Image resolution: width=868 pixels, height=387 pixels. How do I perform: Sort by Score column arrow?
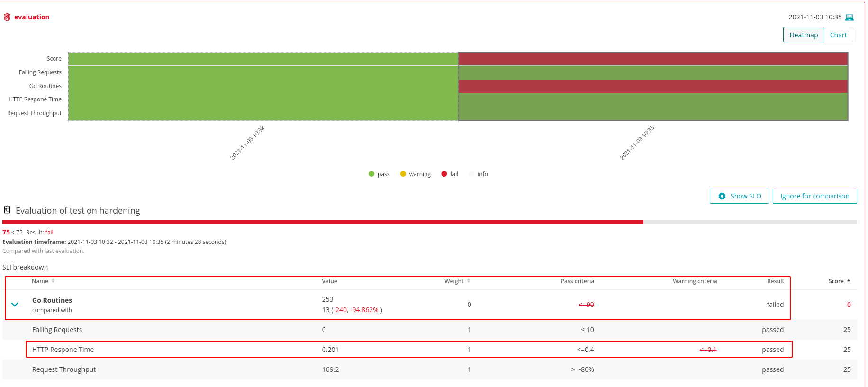click(849, 281)
